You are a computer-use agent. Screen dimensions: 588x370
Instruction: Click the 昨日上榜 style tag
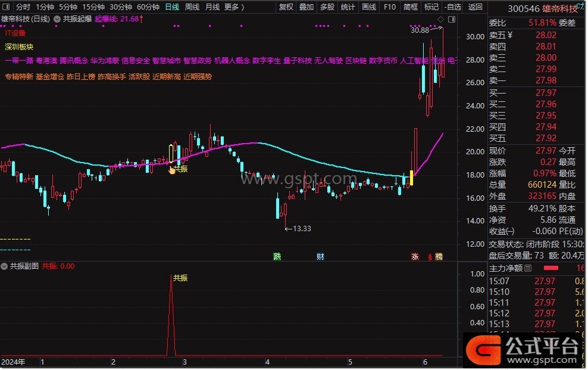click(81, 76)
